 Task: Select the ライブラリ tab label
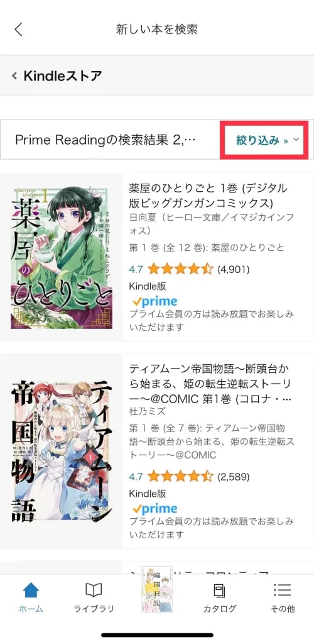point(94,609)
